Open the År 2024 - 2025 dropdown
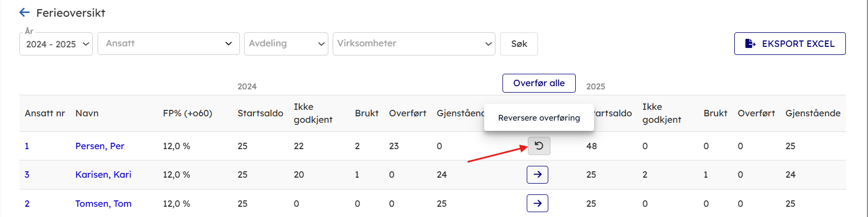Image resolution: width=868 pixels, height=217 pixels. [56, 44]
